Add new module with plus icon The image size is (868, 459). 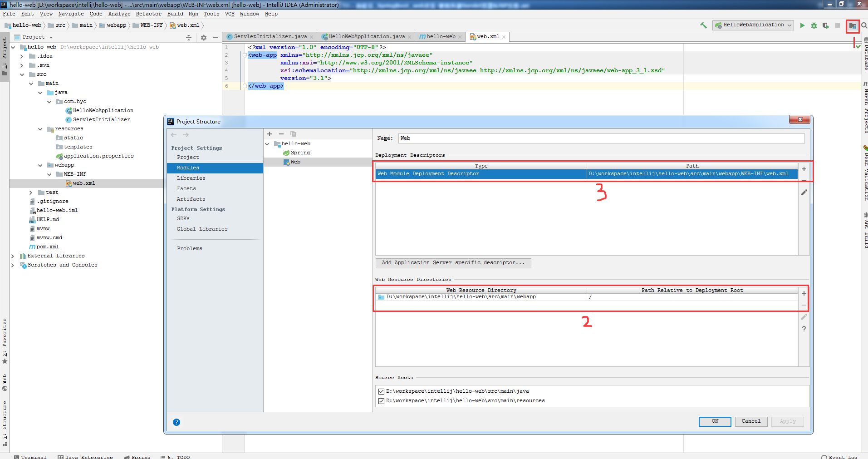pos(270,134)
